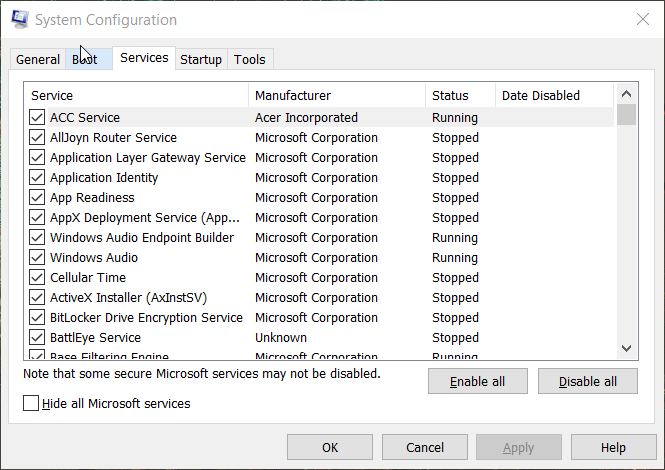Disable the App Readiness checkbox

coord(37,197)
